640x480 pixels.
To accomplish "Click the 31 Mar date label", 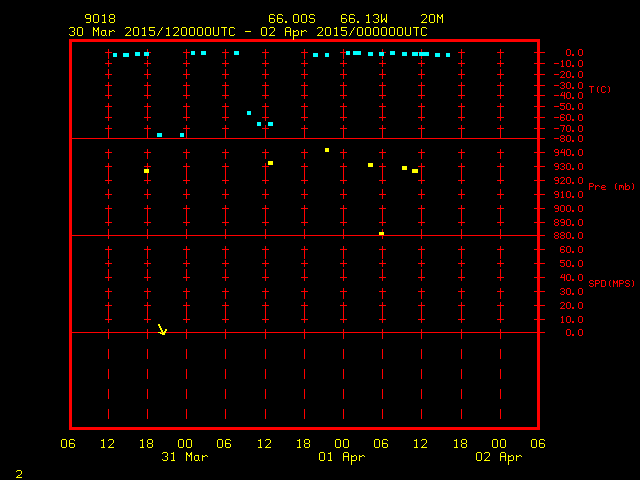I will [x=185, y=457].
